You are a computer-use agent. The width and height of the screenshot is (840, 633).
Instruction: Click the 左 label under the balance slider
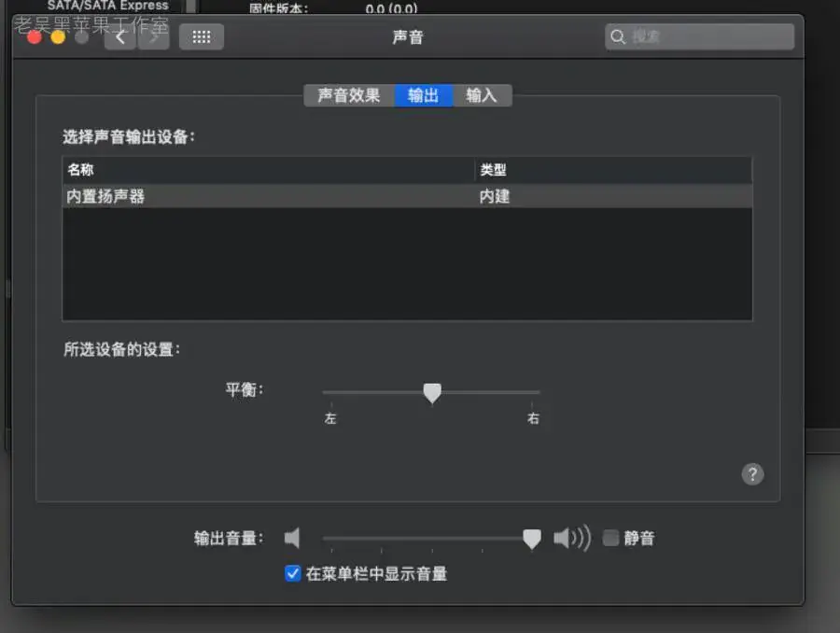click(x=330, y=418)
